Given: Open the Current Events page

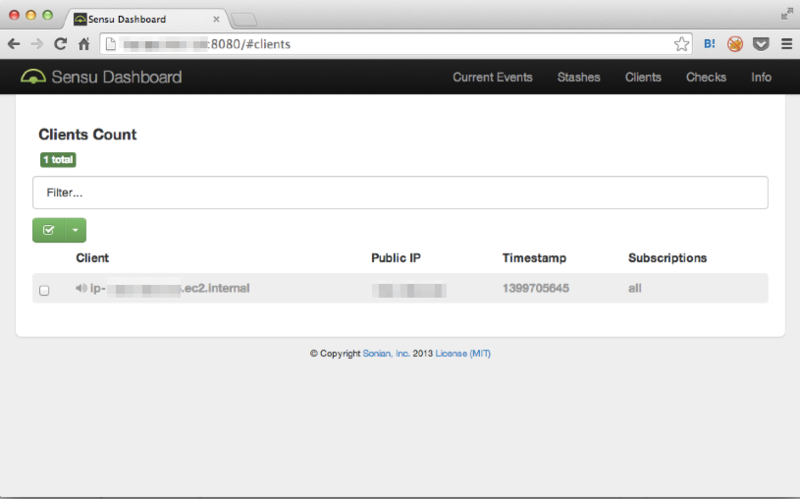Looking at the screenshot, I should point(492,77).
